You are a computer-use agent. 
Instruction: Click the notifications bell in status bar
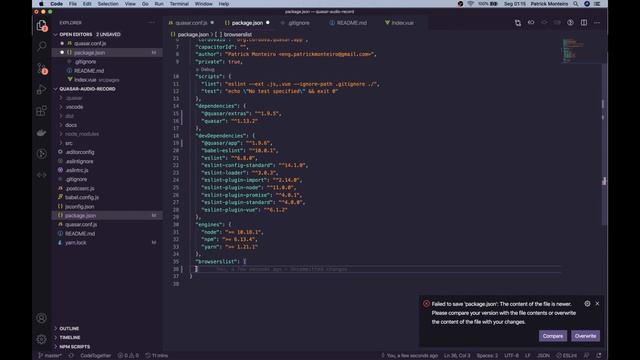pyautogui.click(x=599, y=356)
